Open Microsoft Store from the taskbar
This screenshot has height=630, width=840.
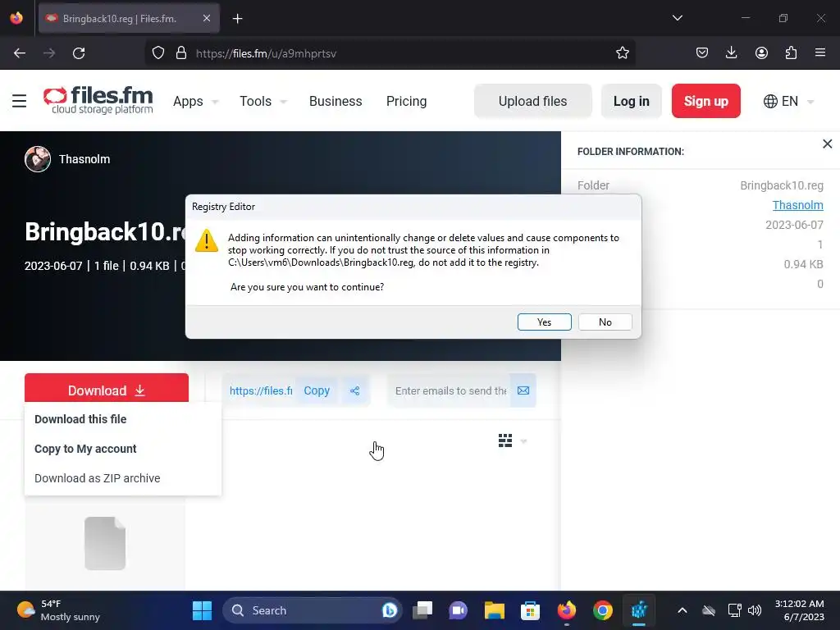tap(530, 610)
